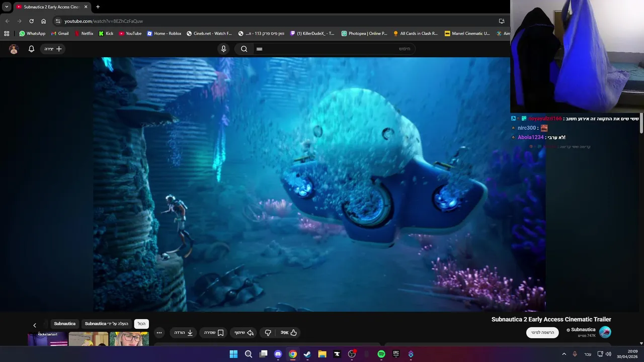Open the Chrome tab search dropdown
This screenshot has height=362, width=644.
[x=7, y=7]
